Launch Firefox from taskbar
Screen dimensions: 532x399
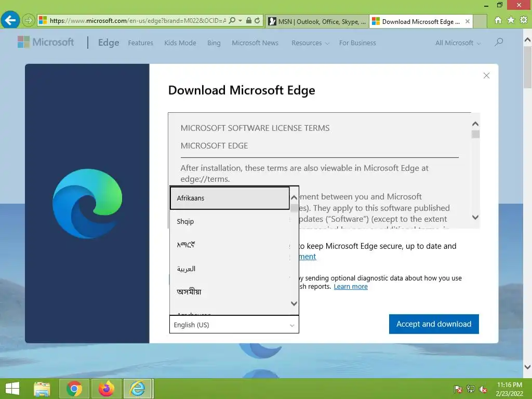click(x=106, y=389)
